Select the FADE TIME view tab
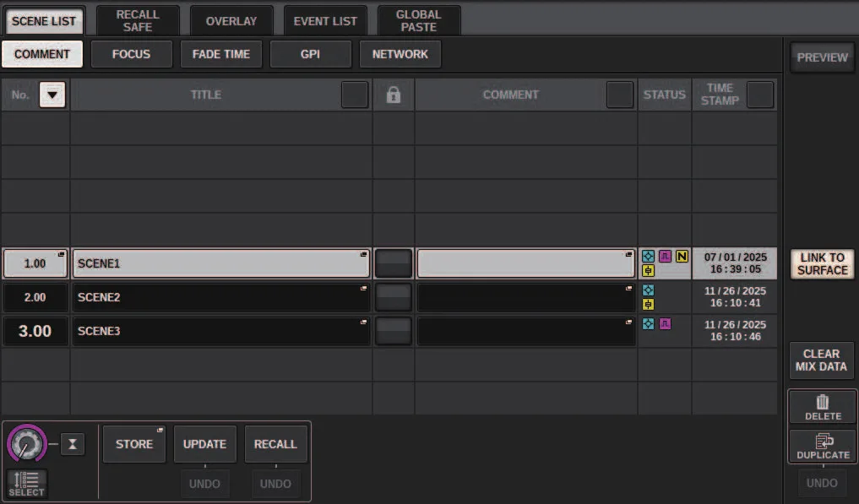Viewport: 859px width, 504px height. [220, 54]
